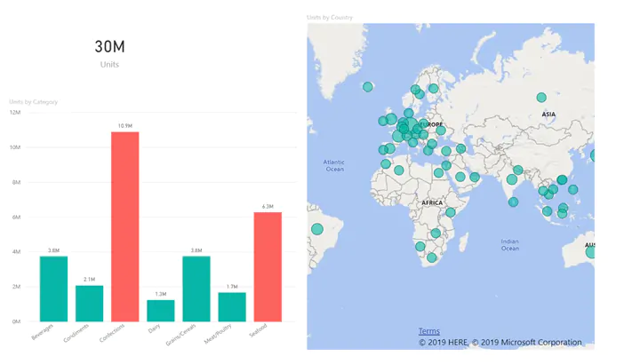Click the Meat/Poultry bar
Image resolution: width=640 pixels, height=364 pixels.
tap(232, 307)
